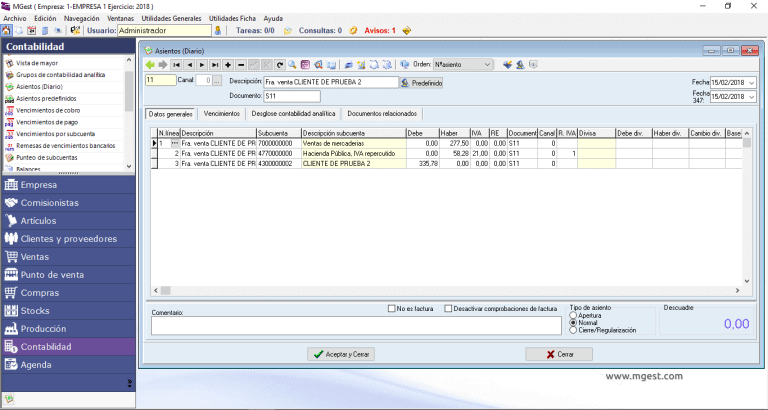
Task: Open Producción module in sidebar
Action: [68, 329]
